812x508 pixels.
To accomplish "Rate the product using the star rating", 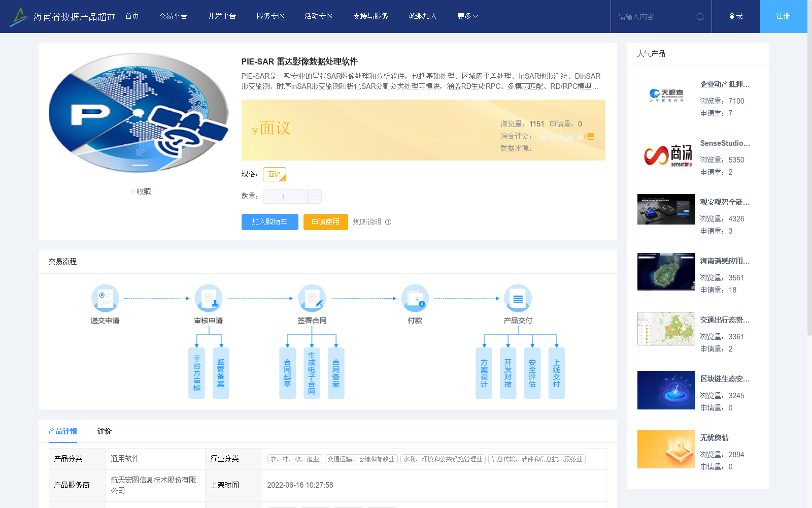I will pos(561,137).
